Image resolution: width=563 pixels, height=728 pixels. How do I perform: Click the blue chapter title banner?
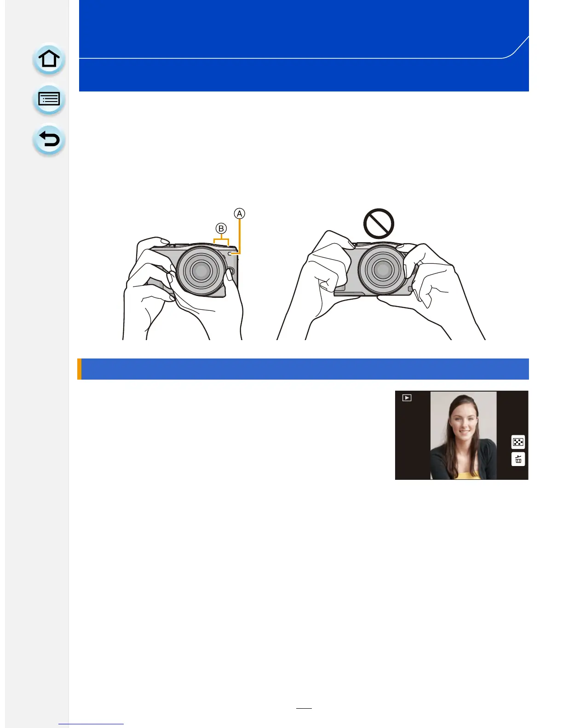304,45
